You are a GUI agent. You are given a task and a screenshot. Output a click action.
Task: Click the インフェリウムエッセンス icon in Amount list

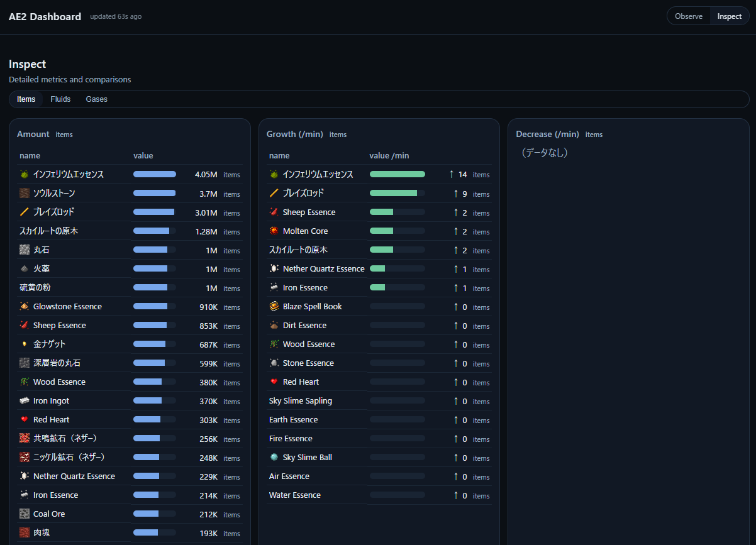(x=25, y=174)
